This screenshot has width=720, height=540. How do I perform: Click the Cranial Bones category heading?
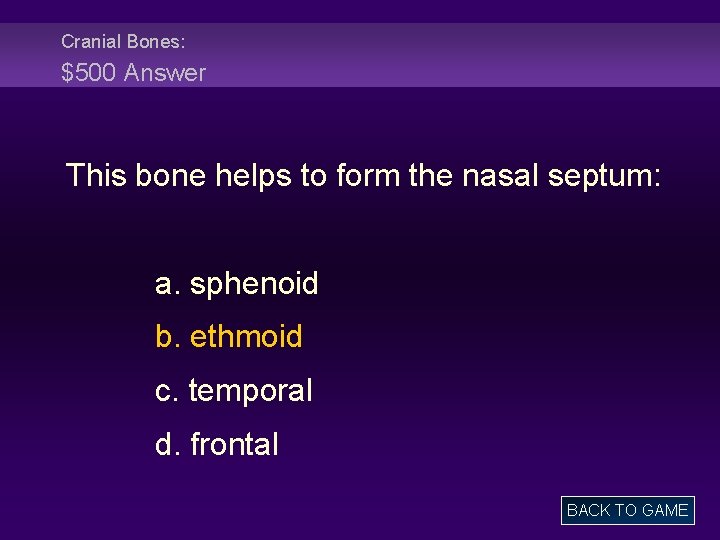pyautogui.click(x=123, y=42)
